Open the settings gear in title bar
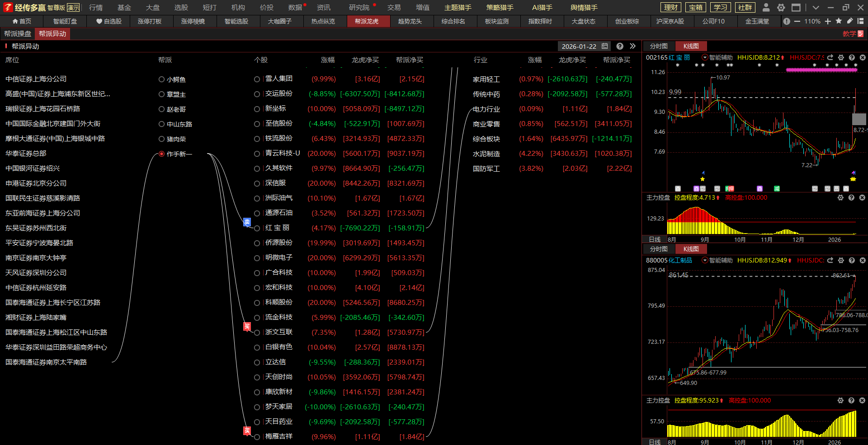The width and height of the screenshot is (868, 445). pyautogui.click(x=781, y=7)
